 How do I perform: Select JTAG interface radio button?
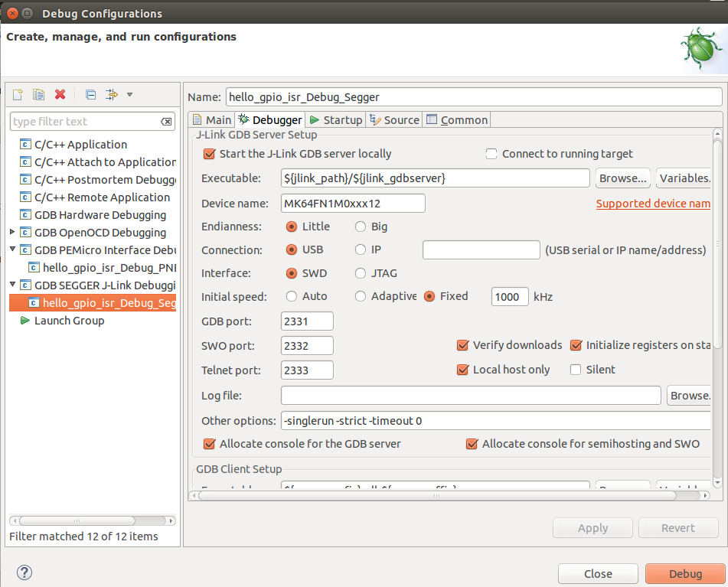coord(361,273)
